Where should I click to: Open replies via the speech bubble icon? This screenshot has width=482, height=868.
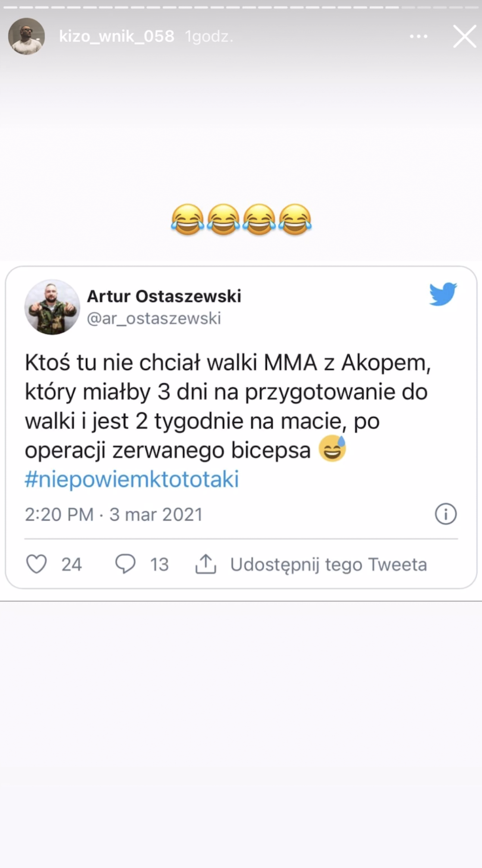[125, 564]
